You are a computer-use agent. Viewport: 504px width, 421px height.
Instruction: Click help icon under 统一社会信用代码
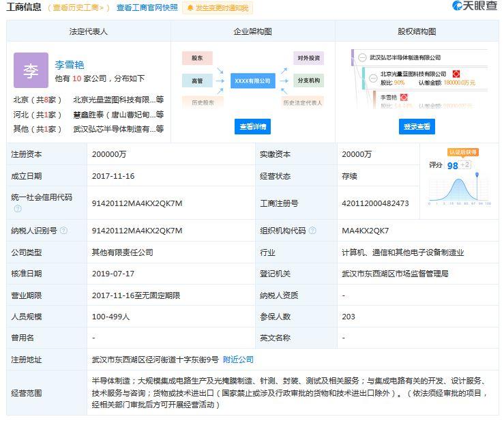click(18, 209)
